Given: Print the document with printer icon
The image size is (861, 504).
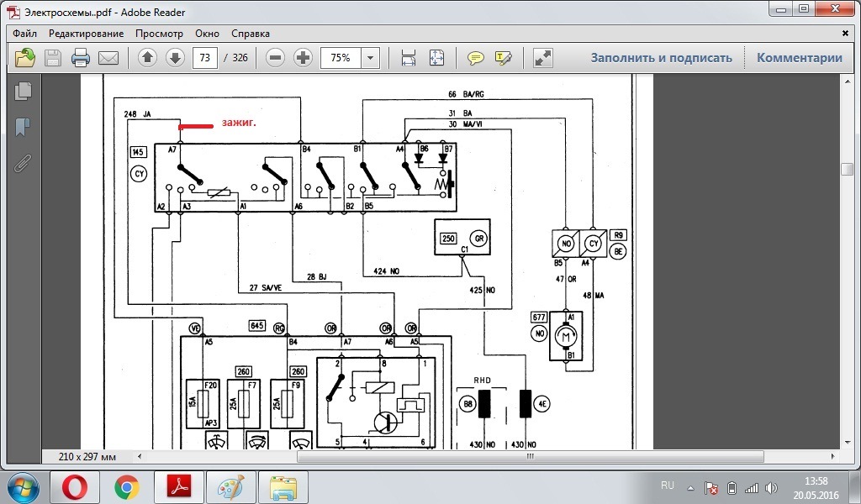Looking at the screenshot, I should [81, 58].
